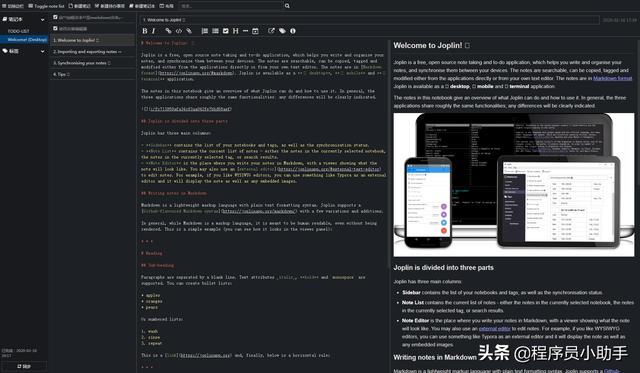
Task: Check the second to-do item in note list
Action: pyautogui.click(x=55, y=29)
